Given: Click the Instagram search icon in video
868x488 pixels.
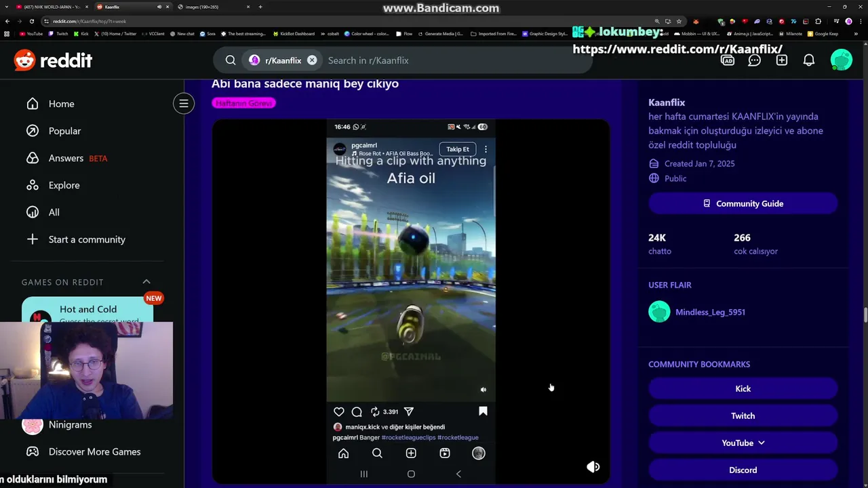Looking at the screenshot, I should (377, 453).
